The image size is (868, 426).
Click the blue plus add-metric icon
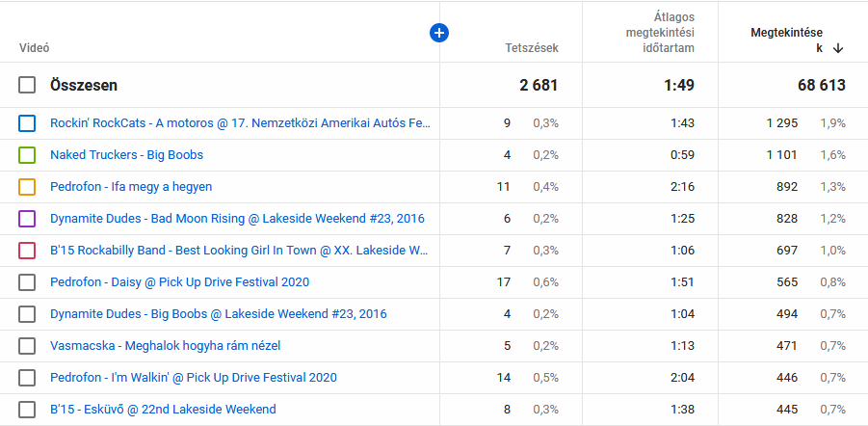(439, 33)
